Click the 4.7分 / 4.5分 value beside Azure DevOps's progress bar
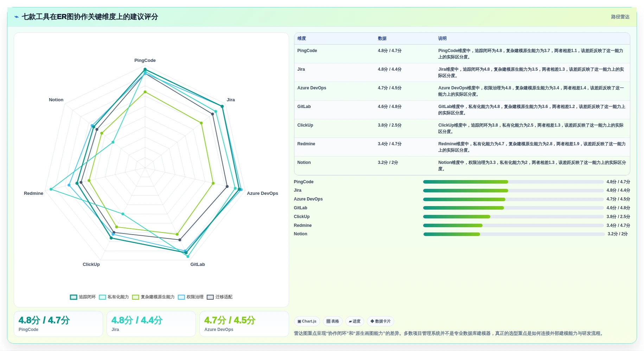Viewport: 644px width, 351px height. 618,199
